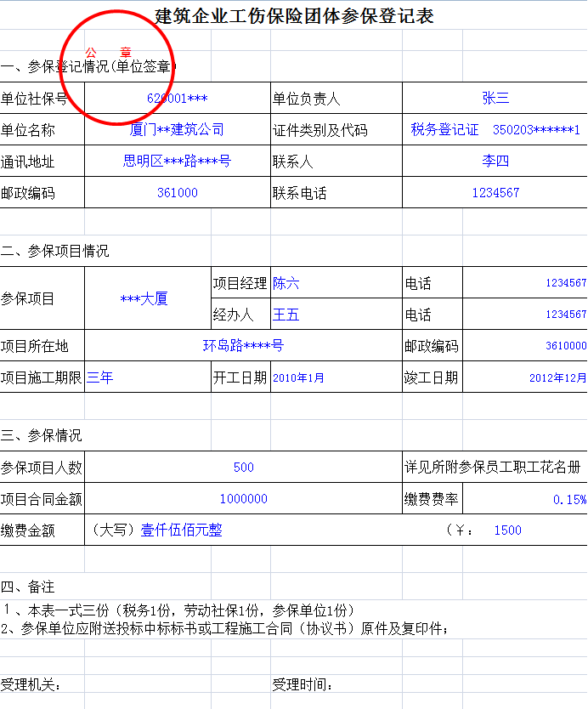Select the phone value beside 联系电话

pos(495,193)
